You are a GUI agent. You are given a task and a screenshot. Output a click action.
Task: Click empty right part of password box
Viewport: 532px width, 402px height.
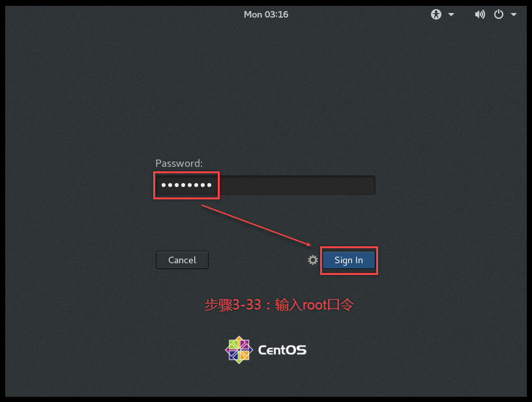297,185
